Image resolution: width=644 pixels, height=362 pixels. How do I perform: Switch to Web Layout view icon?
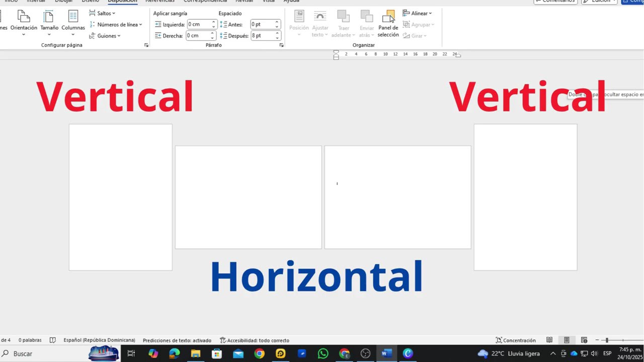coord(584,340)
